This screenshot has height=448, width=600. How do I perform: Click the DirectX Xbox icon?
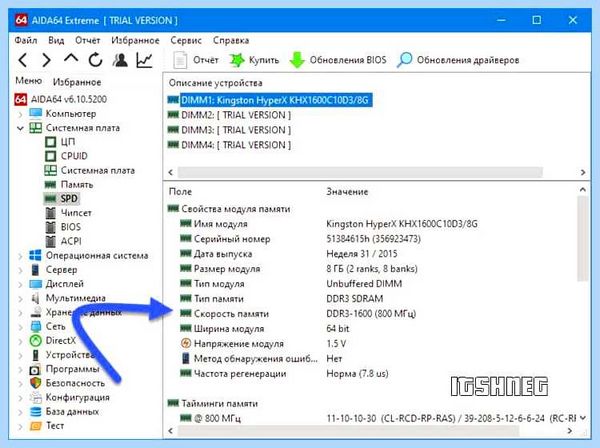tap(36, 340)
